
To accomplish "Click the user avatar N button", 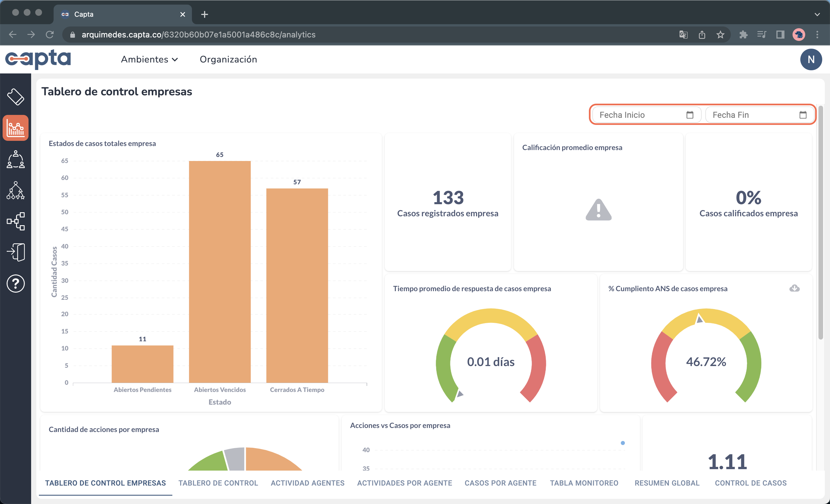I will click(810, 60).
